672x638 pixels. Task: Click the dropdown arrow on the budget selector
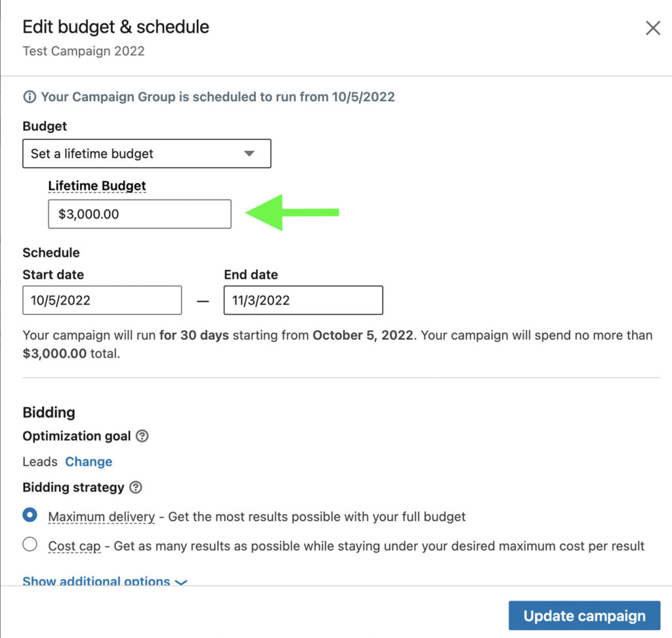[249, 153]
